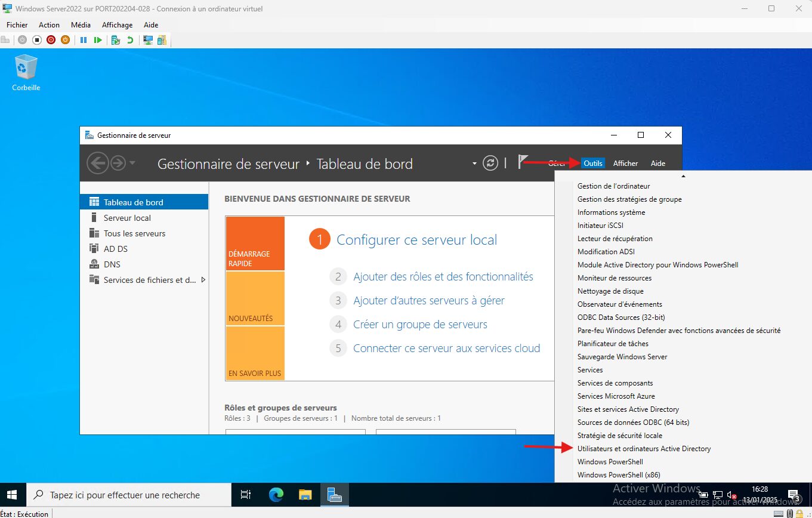Click the Enhanced session monitor icon
The image size is (812, 518).
point(148,40)
